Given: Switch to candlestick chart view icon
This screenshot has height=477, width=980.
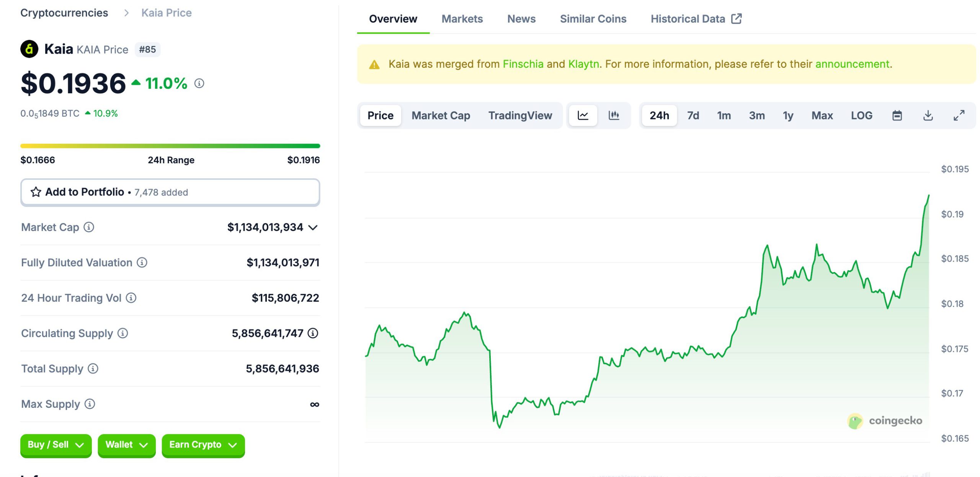Looking at the screenshot, I should 614,115.
